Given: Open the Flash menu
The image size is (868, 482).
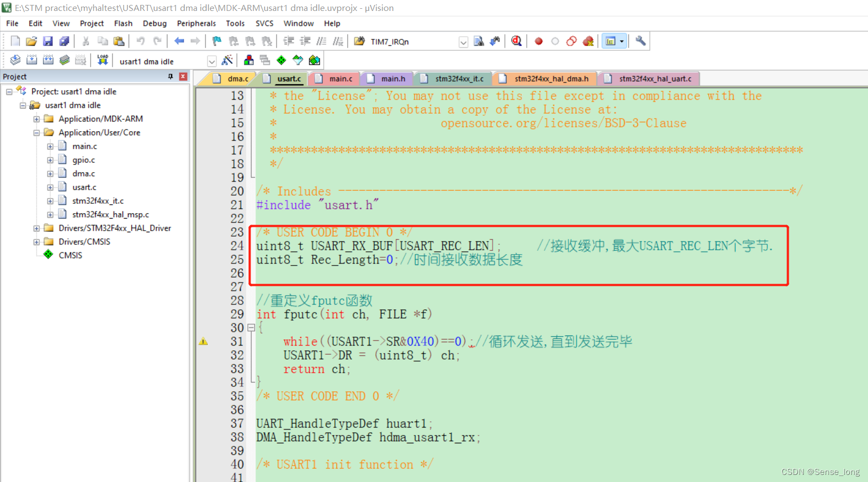Looking at the screenshot, I should [123, 23].
